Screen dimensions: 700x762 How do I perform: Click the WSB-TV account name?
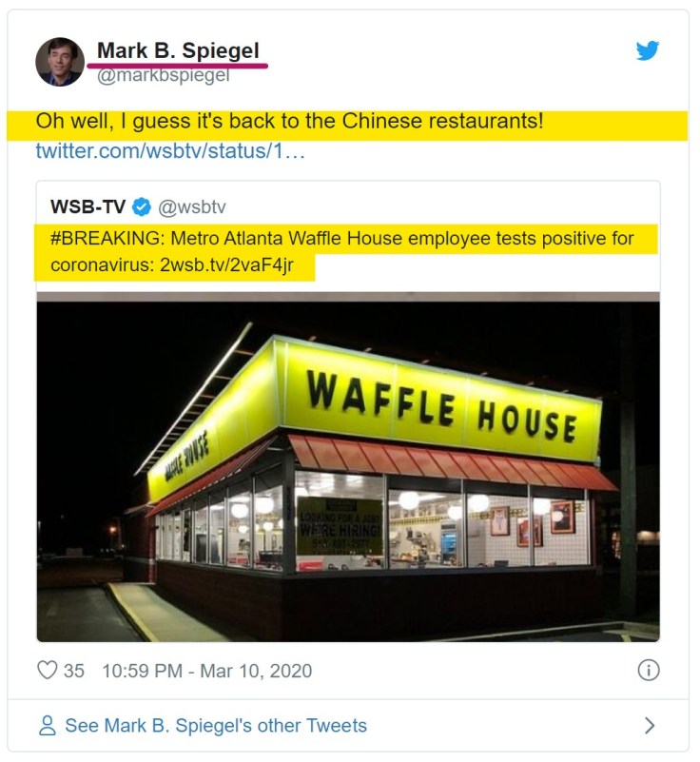point(87,207)
